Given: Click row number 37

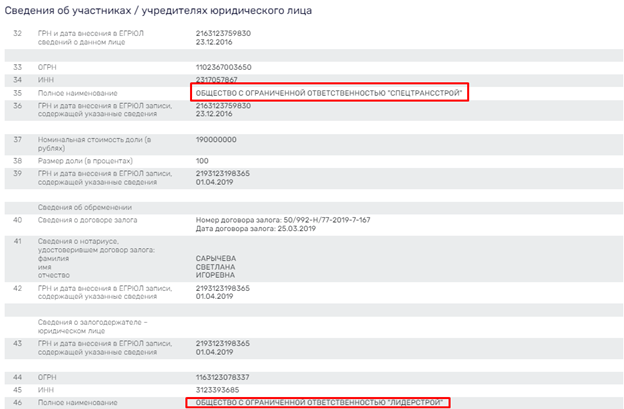Looking at the screenshot, I should pyautogui.click(x=17, y=140).
